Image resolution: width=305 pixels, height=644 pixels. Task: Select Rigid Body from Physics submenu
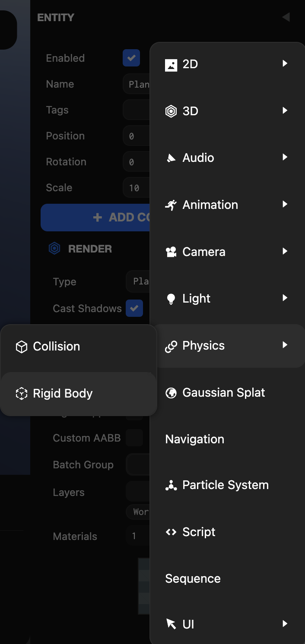tap(63, 394)
